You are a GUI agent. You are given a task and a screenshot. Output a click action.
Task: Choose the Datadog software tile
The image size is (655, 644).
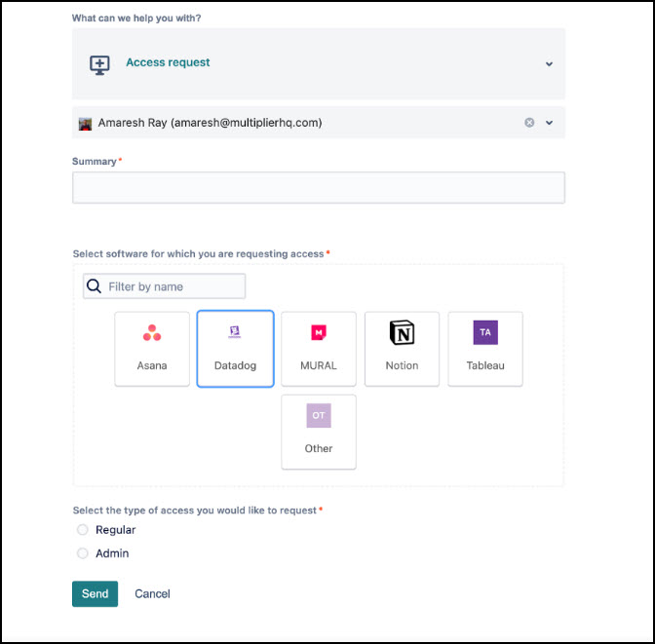[235, 349]
